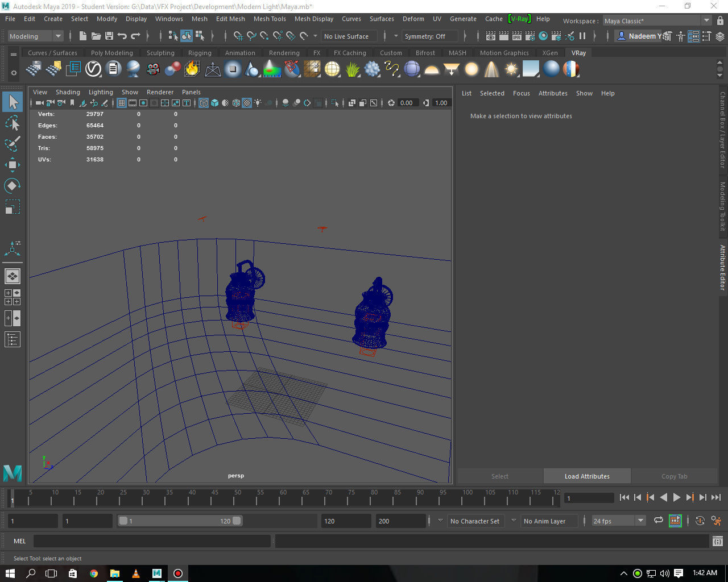This screenshot has width=728, height=582.
Task: Create a V-Ray sphere light from the shelf
Action: coord(471,69)
